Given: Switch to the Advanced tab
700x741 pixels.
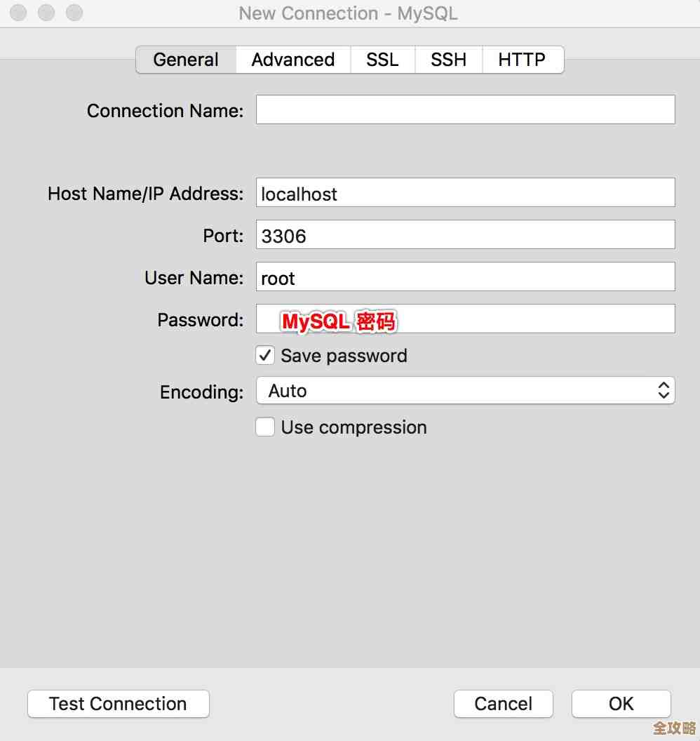Looking at the screenshot, I should (292, 60).
